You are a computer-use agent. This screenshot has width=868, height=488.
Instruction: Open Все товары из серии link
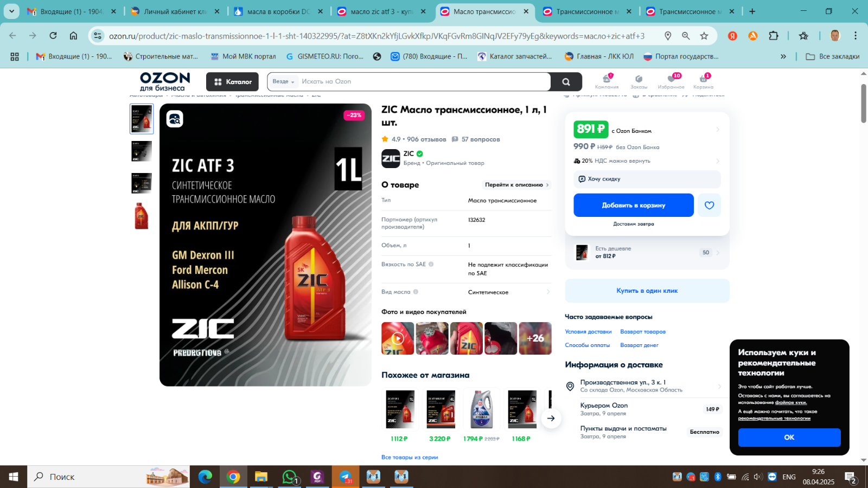pyautogui.click(x=410, y=457)
